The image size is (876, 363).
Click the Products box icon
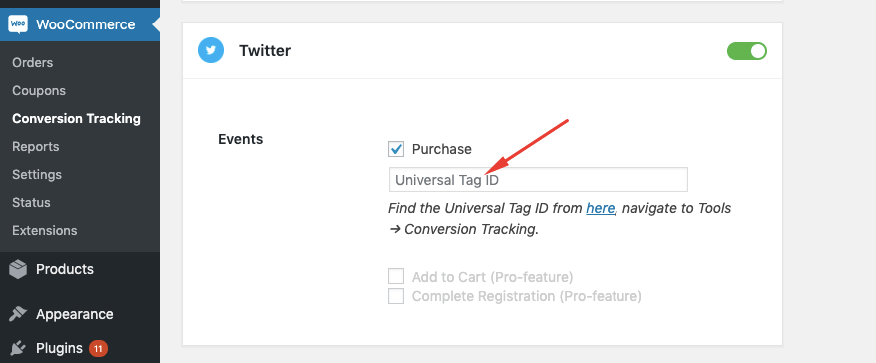(18, 270)
